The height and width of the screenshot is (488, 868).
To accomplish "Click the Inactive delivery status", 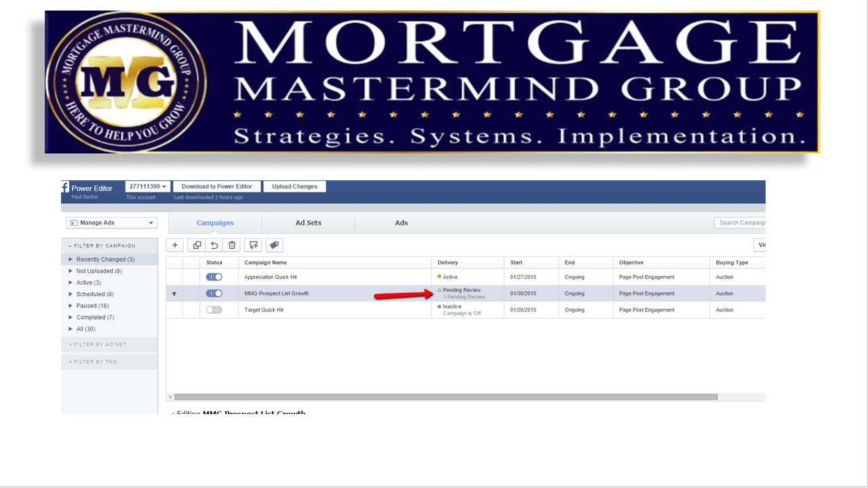I will point(452,306).
